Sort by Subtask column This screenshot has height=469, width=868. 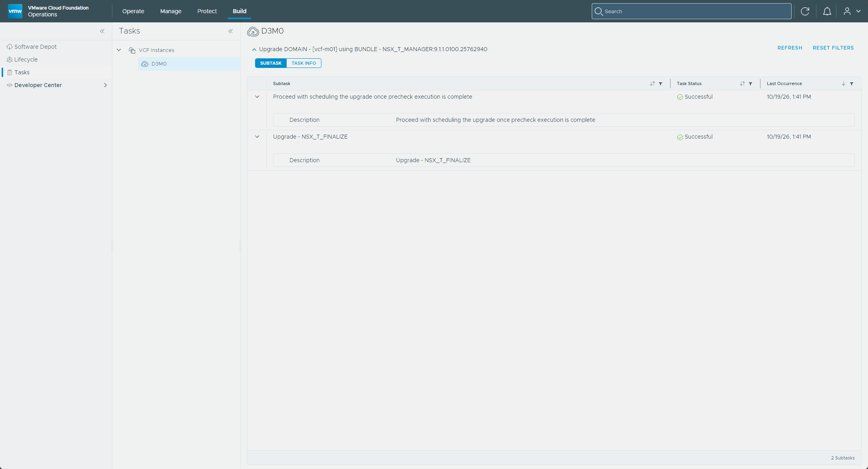tap(652, 83)
